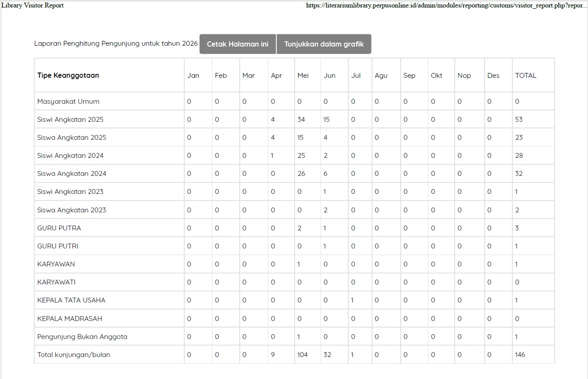Screen dimensions: 588x379
Task: Click the Siswa Angkatan 2024 row label
Action: point(72,174)
